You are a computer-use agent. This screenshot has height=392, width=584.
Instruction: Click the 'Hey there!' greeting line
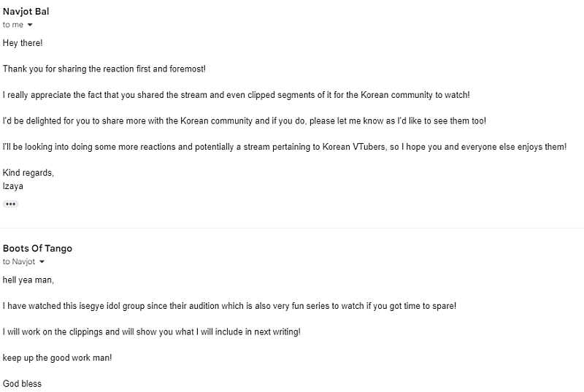(x=23, y=43)
